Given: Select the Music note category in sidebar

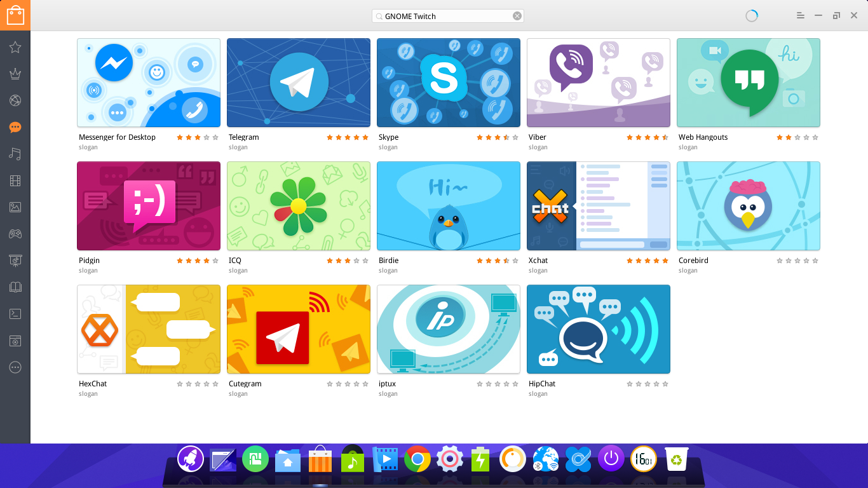Looking at the screenshot, I should [x=15, y=154].
